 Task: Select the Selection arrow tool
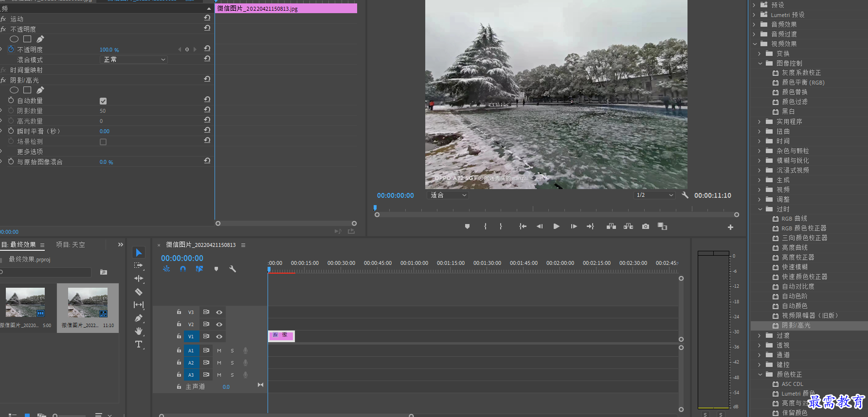coord(139,252)
